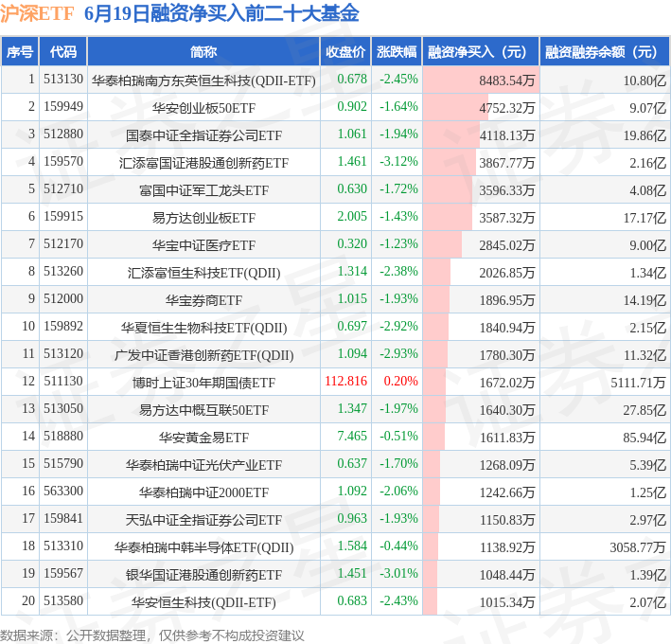Click code 159949
Image resolution: width=671 pixels, height=644 pixels.
(63, 107)
